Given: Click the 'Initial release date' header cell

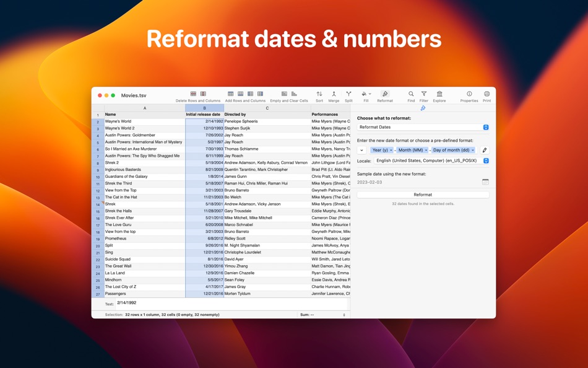Looking at the screenshot, I should tap(204, 115).
